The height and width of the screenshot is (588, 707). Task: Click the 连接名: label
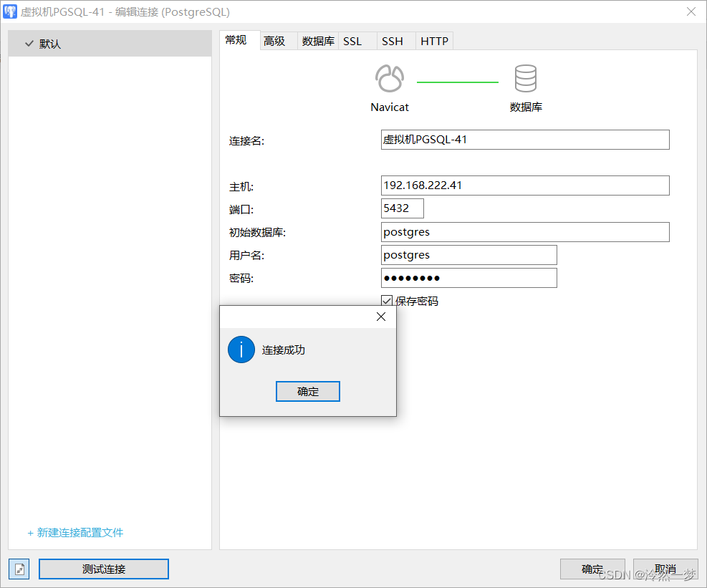(246, 141)
